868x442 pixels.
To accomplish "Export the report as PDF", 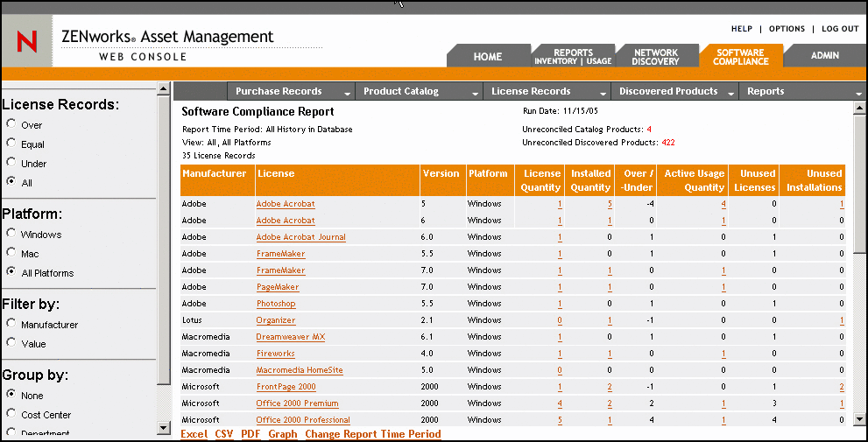I will 251,434.
